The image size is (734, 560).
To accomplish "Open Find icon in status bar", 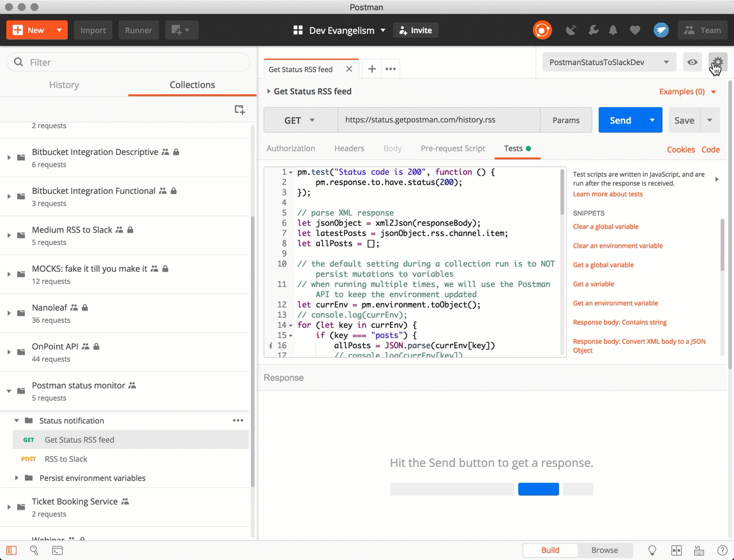I will pos(34,550).
